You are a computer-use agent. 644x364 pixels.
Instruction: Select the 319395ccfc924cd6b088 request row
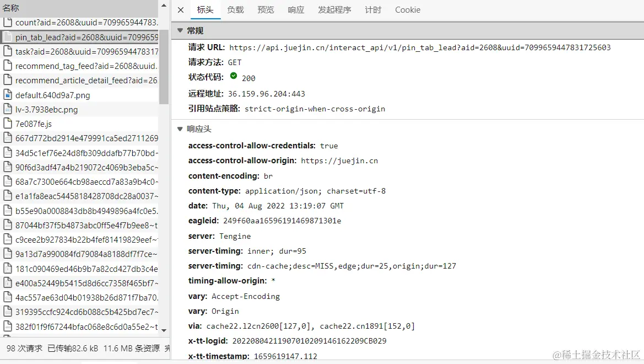click(79, 312)
